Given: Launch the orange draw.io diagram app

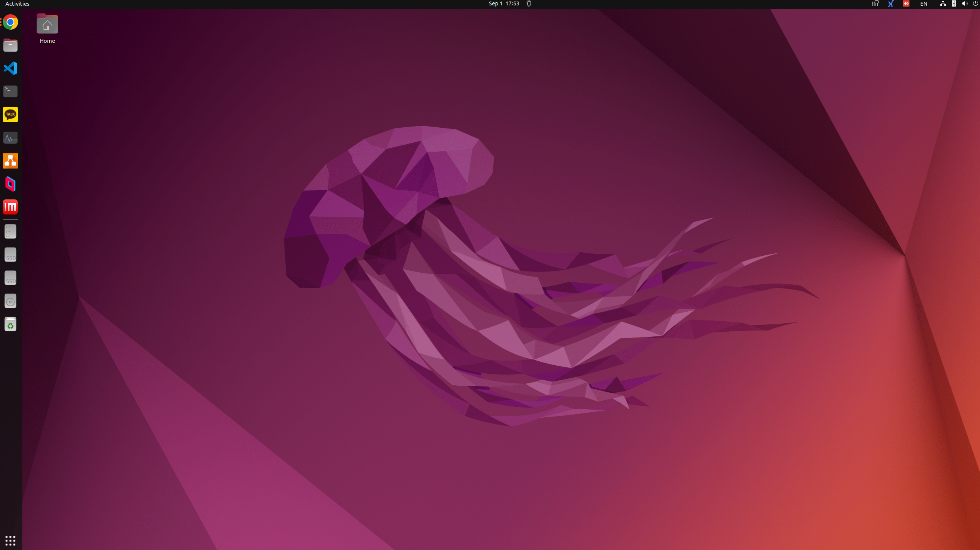Looking at the screenshot, I should (10, 161).
